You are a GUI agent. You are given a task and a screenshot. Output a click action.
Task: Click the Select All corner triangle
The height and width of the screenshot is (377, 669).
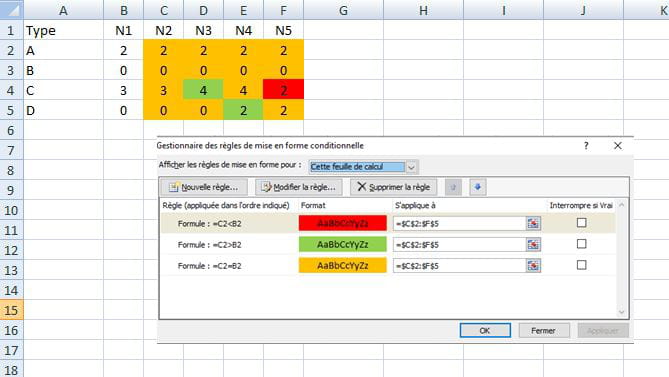coord(12,9)
